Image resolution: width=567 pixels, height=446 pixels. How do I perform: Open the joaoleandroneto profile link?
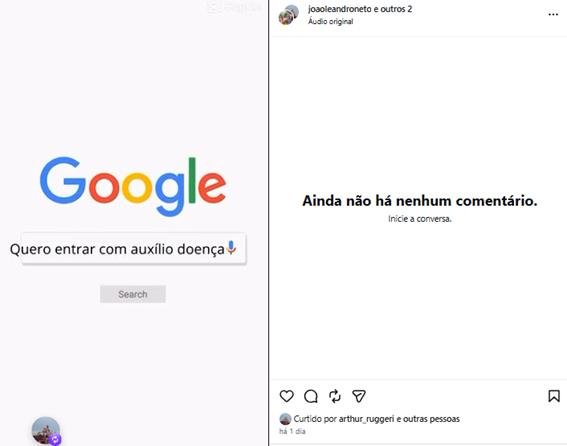tap(340, 9)
